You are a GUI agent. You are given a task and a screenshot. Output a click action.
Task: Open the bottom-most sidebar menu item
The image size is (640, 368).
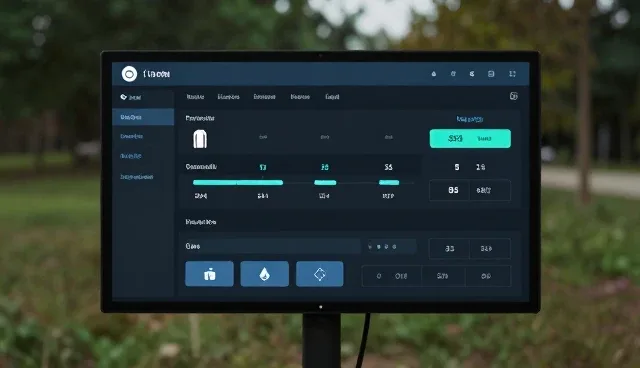pyautogui.click(x=137, y=177)
